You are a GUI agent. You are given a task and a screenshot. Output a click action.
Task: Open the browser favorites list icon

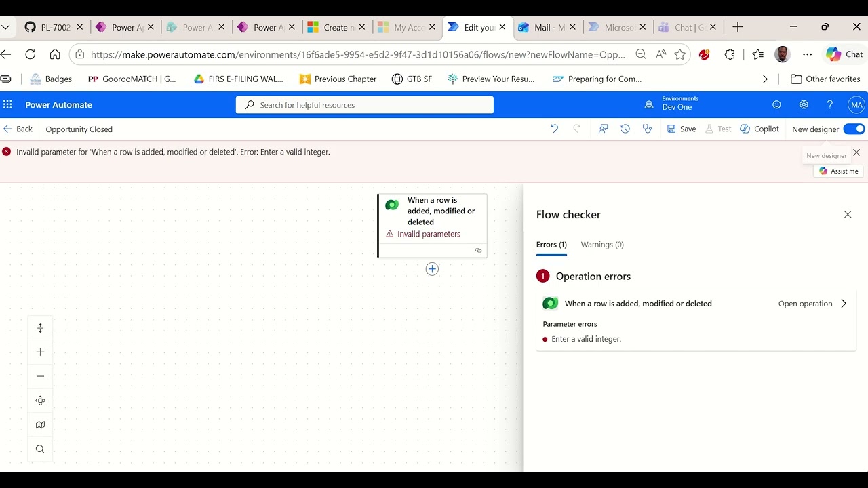click(x=758, y=54)
